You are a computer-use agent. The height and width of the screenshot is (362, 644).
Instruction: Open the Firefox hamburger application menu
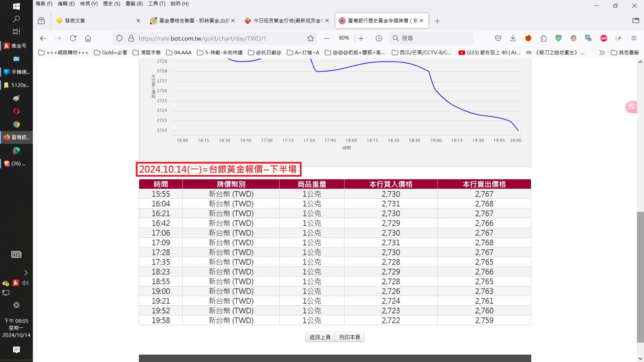(x=634, y=38)
